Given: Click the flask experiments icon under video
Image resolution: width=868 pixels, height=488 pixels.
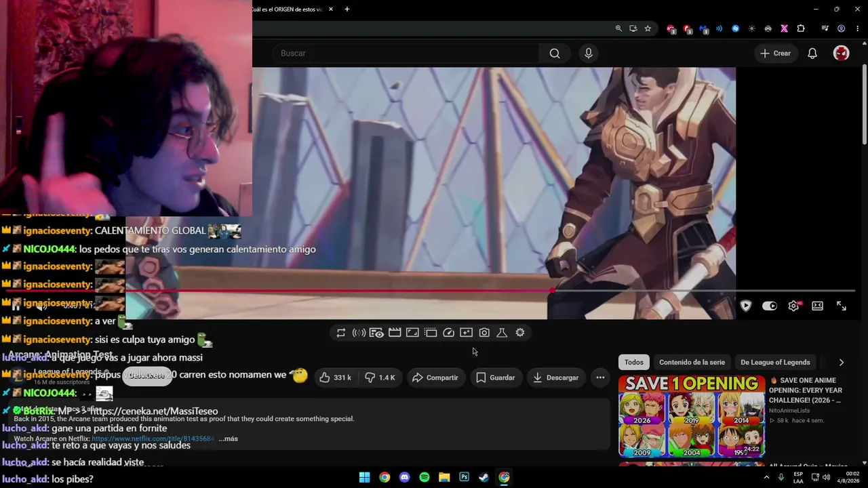Looking at the screenshot, I should point(502,333).
